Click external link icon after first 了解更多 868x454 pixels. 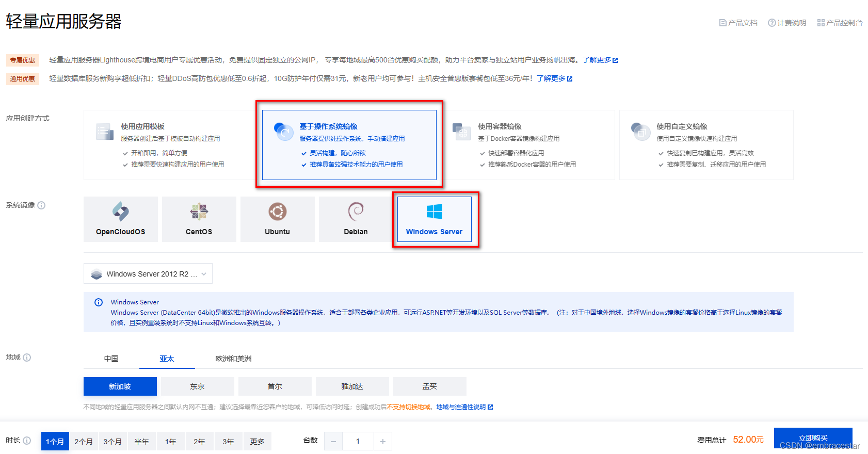pos(615,60)
